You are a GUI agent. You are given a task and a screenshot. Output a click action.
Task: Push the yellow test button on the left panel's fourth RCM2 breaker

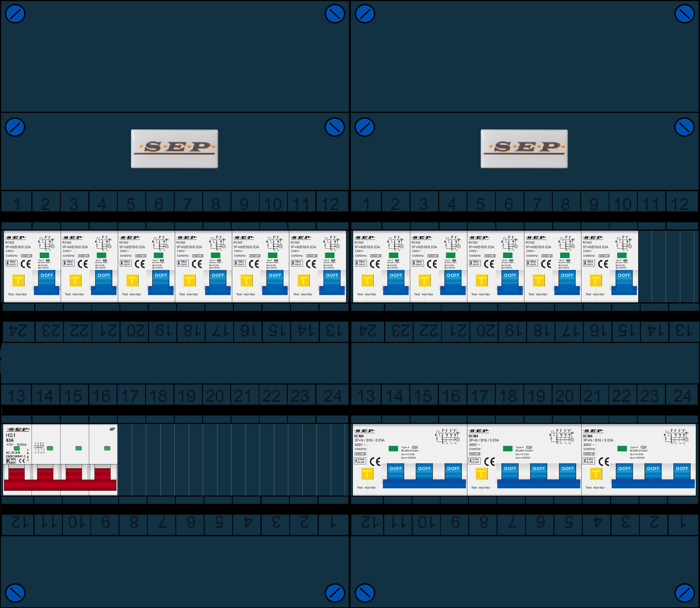coord(189,280)
